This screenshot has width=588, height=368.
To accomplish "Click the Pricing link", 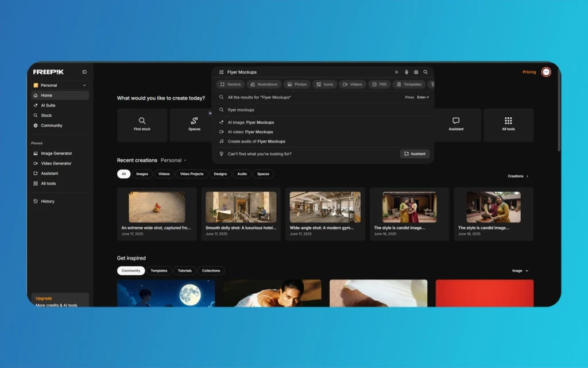I will (529, 72).
